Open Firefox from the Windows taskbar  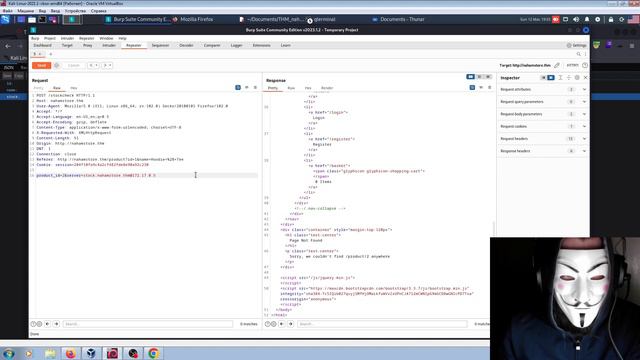click(71, 353)
